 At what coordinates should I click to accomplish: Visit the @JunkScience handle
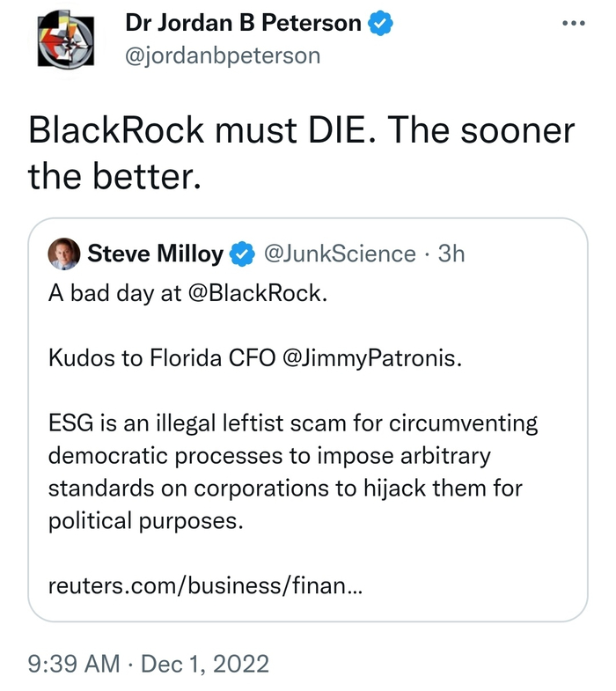[340, 254]
